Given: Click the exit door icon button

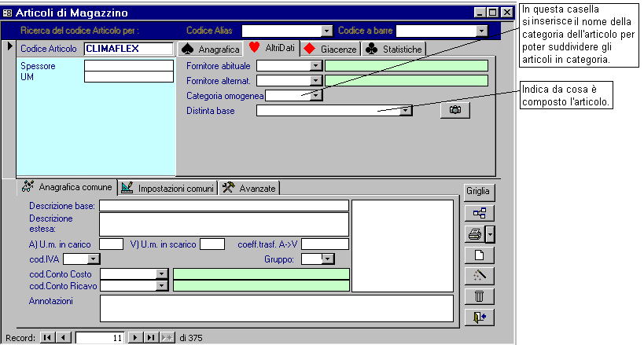Looking at the screenshot, I should click(479, 317).
